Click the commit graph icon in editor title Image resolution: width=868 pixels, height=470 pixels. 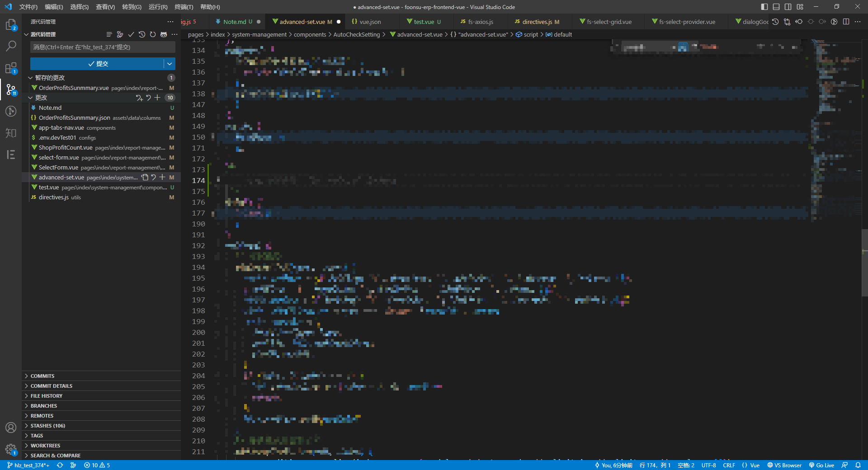point(834,22)
